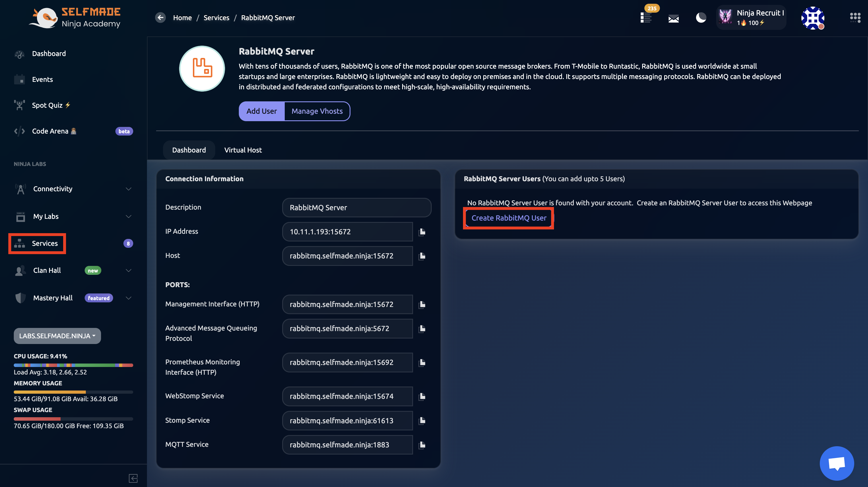Click the Selfmade Ninja Academy logo
Viewport: 868px width, 487px height.
point(75,18)
